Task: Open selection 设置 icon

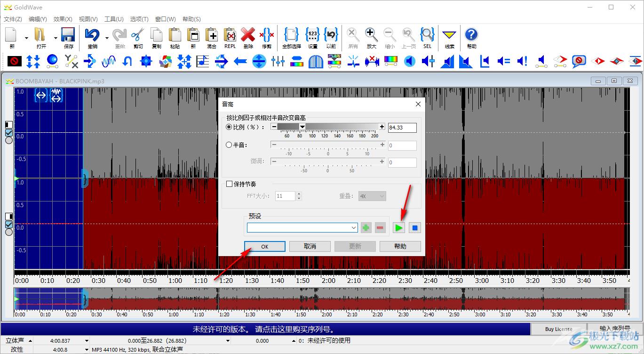Action: point(312,35)
